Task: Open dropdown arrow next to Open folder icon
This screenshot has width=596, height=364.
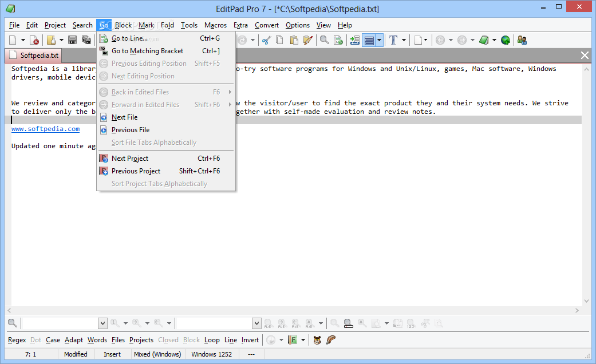Action: tap(61, 40)
